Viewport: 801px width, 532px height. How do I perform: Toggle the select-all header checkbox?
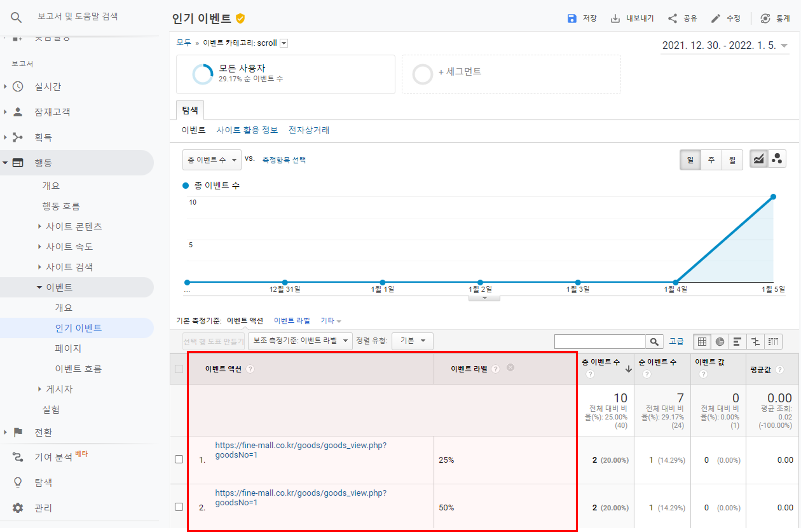tap(179, 369)
